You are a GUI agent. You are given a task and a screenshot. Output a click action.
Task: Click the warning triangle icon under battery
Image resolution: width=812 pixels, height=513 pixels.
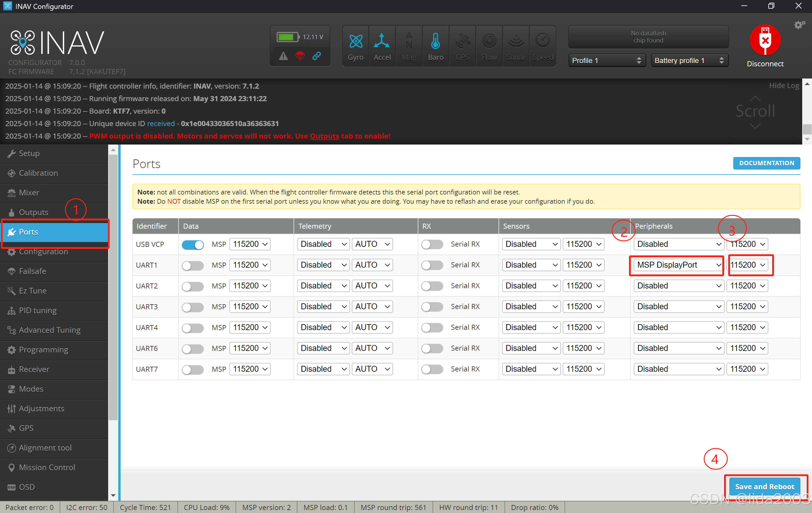click(x=283, y=56)
